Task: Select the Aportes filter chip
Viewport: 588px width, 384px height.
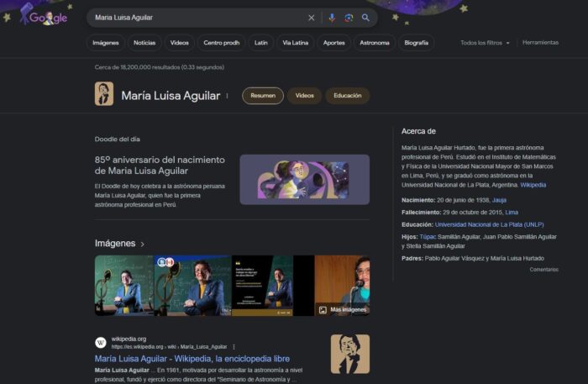Action: pyautogui.click(x=333, y=43)
